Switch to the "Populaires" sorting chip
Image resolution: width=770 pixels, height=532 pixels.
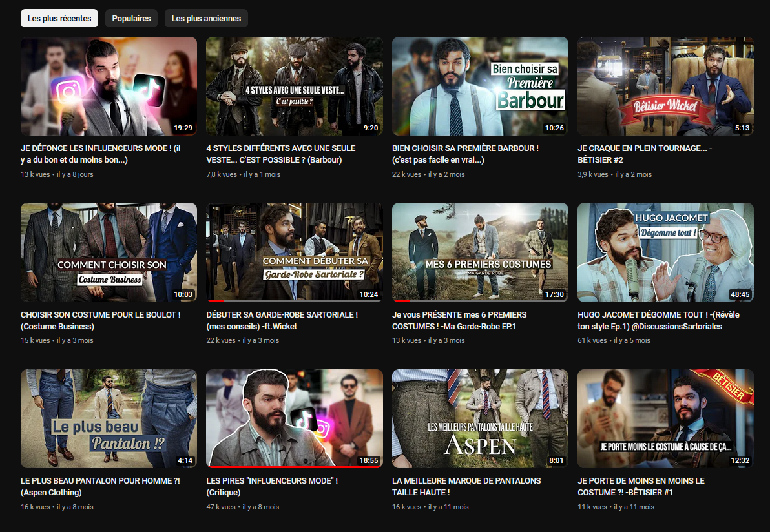131,19
